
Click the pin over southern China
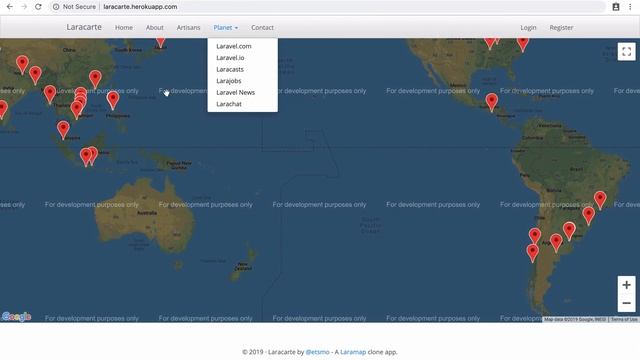(x=95, y=79)
